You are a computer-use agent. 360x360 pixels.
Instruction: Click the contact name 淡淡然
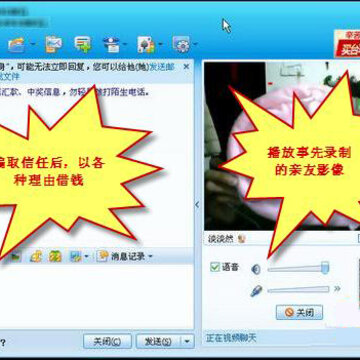(x=221, y=239)
